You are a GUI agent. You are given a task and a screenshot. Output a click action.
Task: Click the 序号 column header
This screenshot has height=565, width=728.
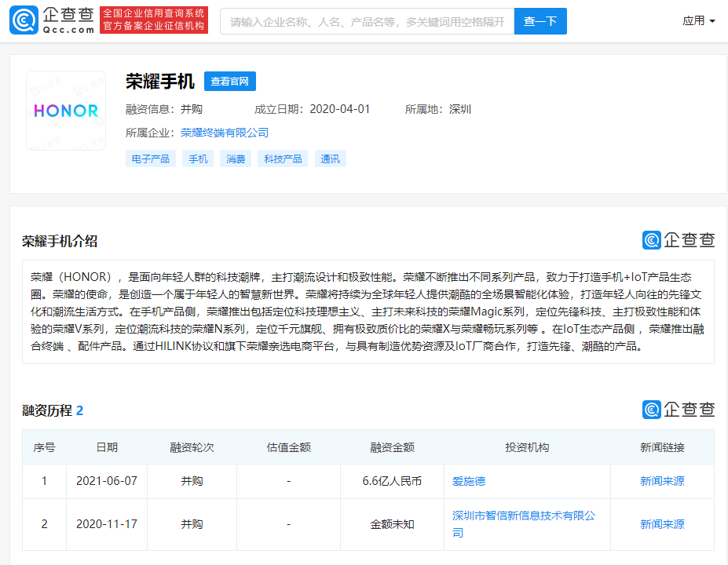pos(44,447)
